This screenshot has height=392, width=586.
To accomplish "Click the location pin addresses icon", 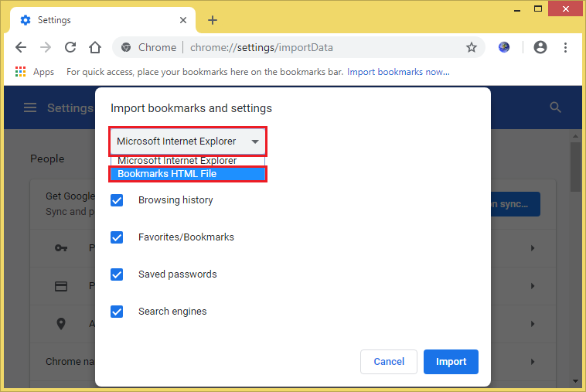I will pyautogui.click(x=61, y=324).
